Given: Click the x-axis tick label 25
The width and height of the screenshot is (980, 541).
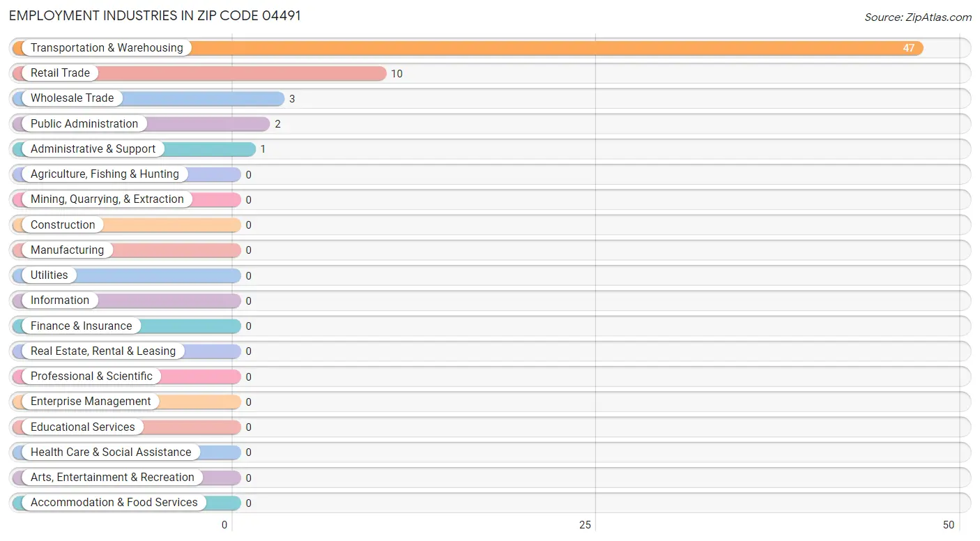Looking at the screenshot, I should 585,525.
